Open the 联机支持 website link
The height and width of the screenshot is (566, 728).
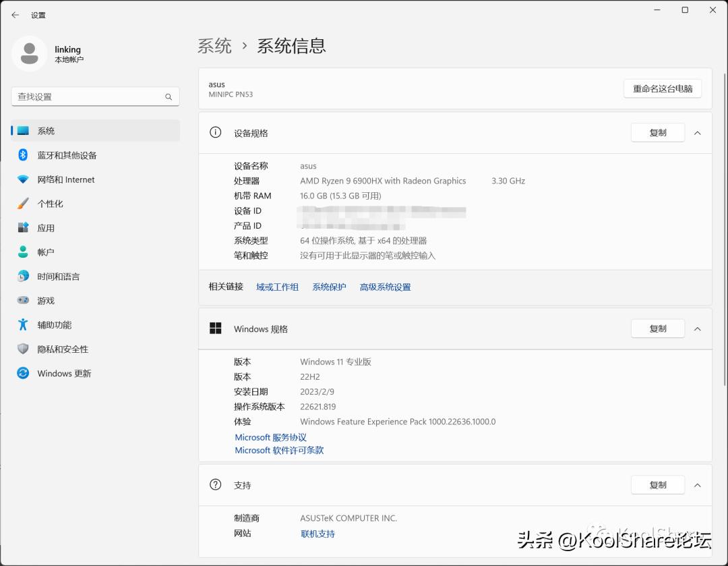tap(317, 534)
